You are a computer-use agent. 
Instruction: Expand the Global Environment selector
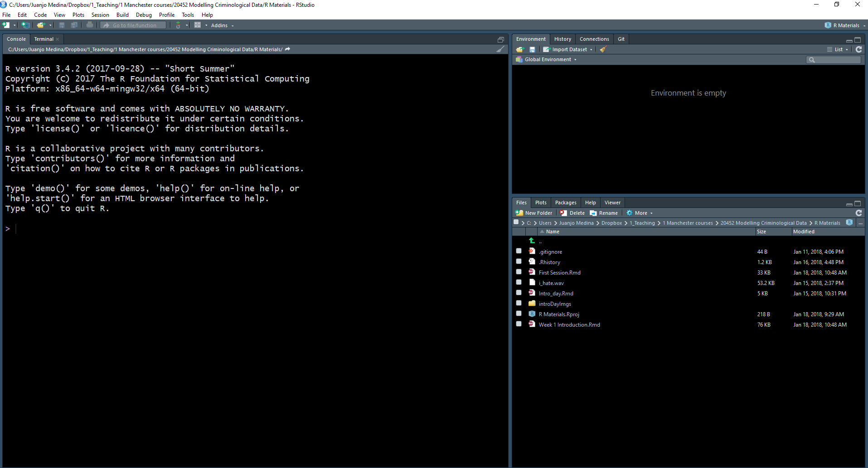pyautogui.click(x=548, y=59)
